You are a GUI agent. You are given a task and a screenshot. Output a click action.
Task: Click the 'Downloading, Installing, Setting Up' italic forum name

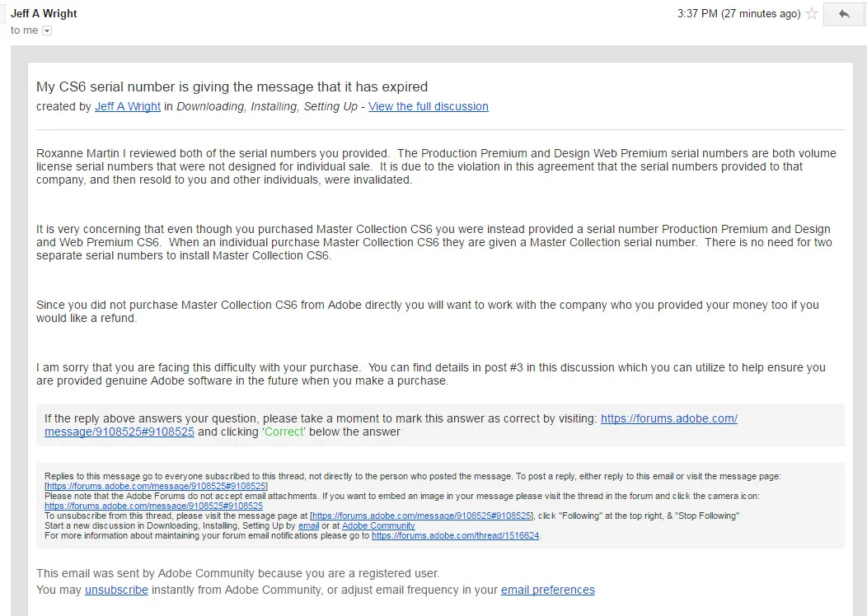coord(267,106)
